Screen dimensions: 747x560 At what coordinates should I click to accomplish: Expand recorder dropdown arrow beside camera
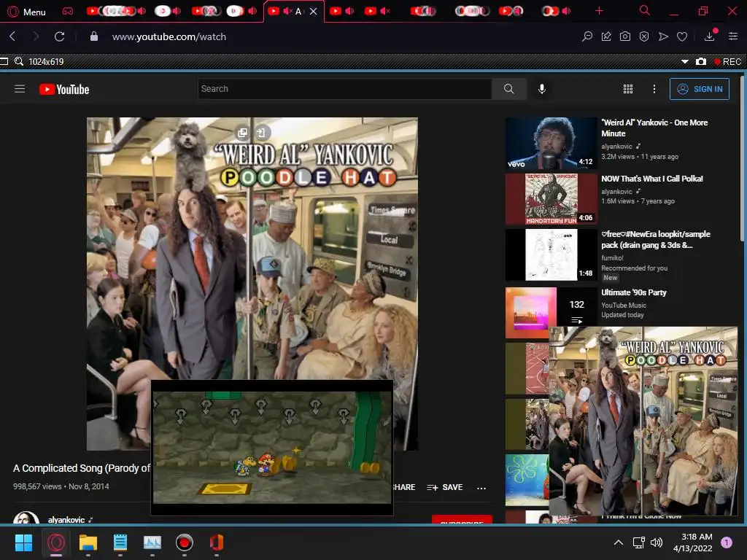tap(684, 61)
